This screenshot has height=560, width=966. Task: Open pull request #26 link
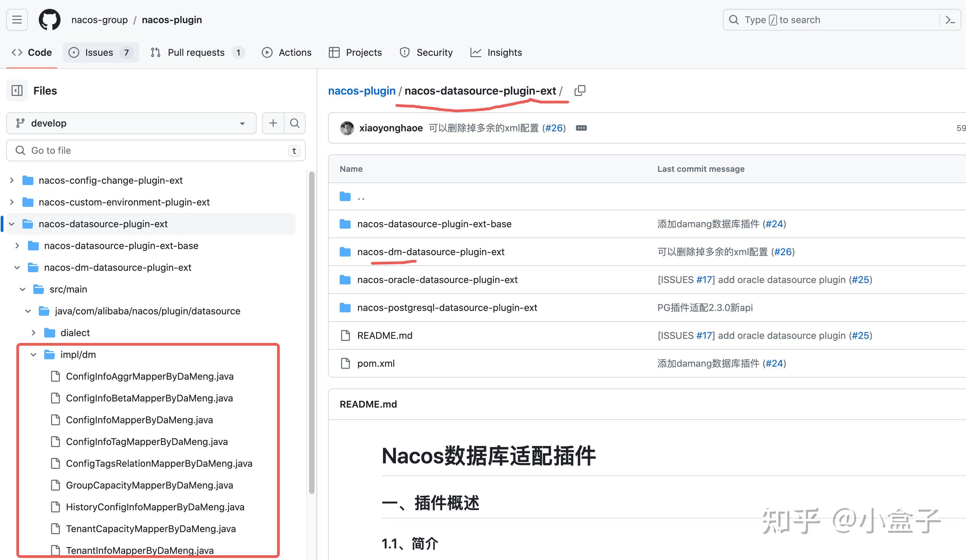tap(554, 128)
